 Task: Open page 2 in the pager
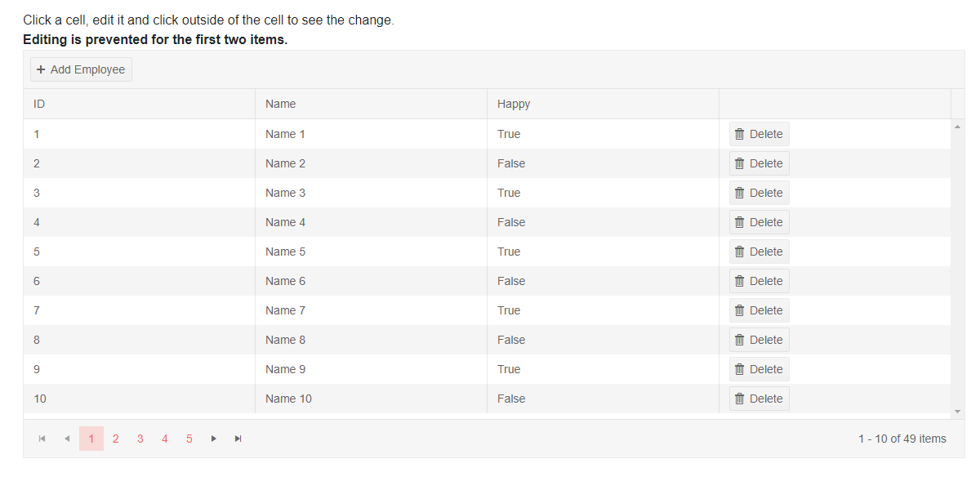pyautogui.click(x=116, y=439)
